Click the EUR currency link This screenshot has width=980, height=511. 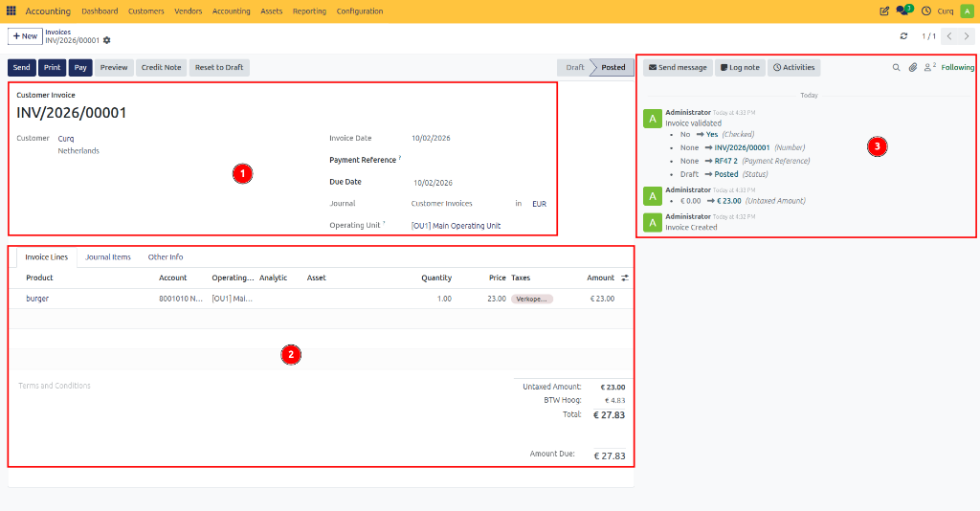539,204
